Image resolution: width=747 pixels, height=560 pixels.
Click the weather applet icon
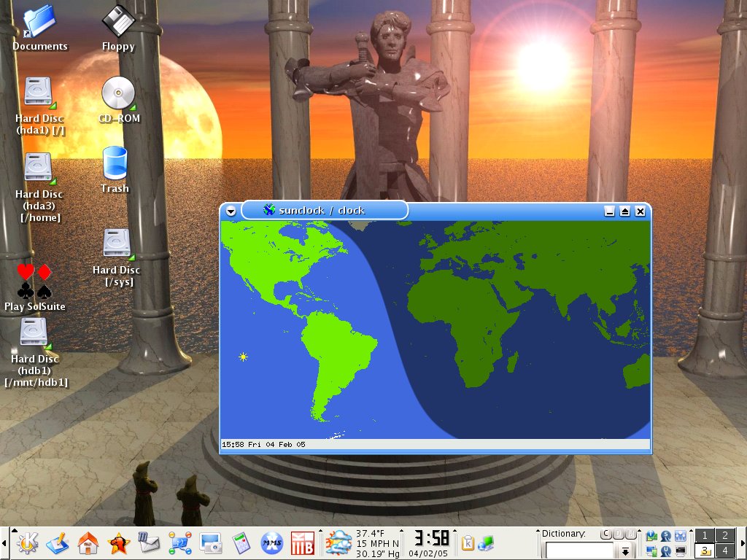click(338, 542)
